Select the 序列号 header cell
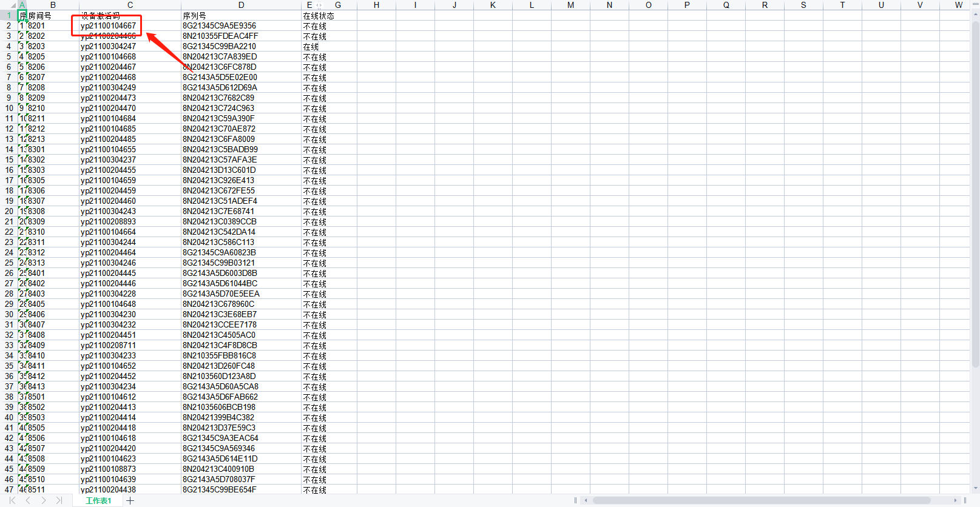The height and width of the screenshot is (507, 980). click(194, 16)
